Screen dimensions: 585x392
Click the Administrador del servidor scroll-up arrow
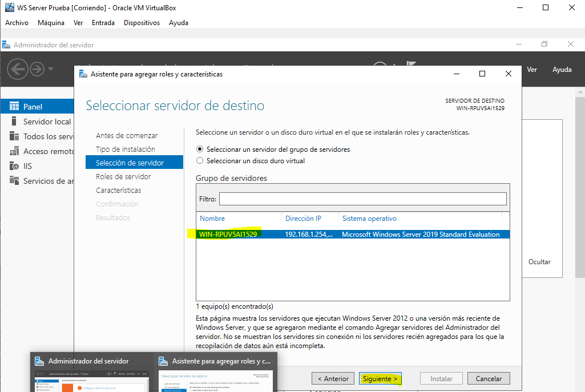pos(580,92)
